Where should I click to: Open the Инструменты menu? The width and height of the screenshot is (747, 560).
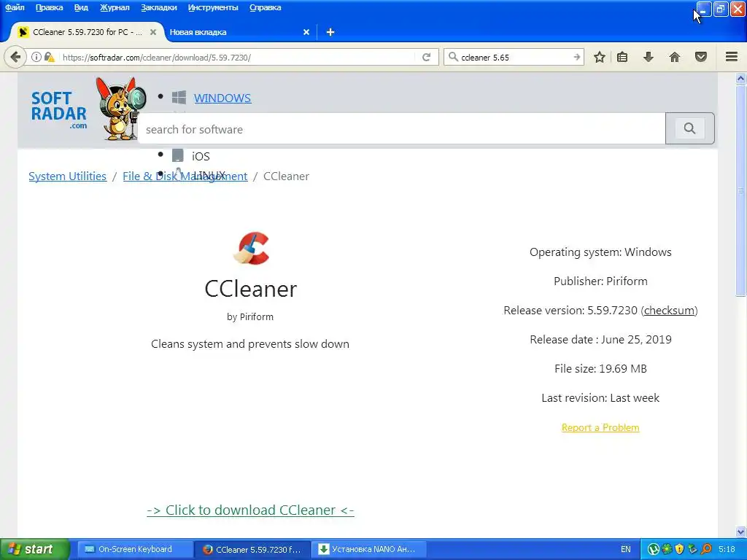point(213,7)
